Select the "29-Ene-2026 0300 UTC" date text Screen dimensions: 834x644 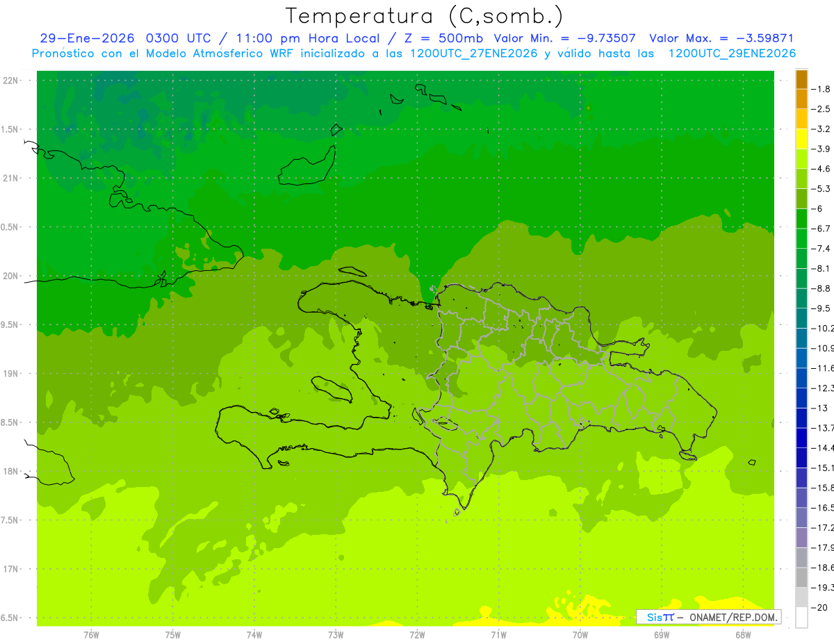(x=126, y=38)
